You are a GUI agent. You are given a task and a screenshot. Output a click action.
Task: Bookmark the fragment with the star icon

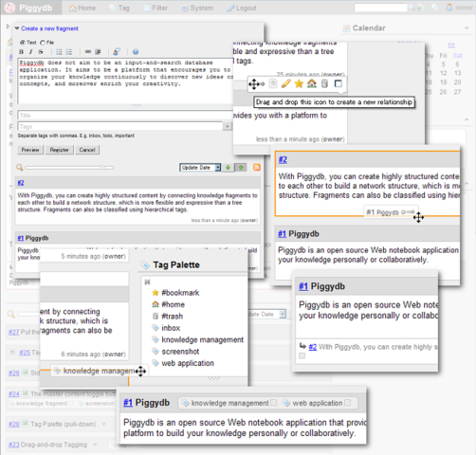(299, 83)
